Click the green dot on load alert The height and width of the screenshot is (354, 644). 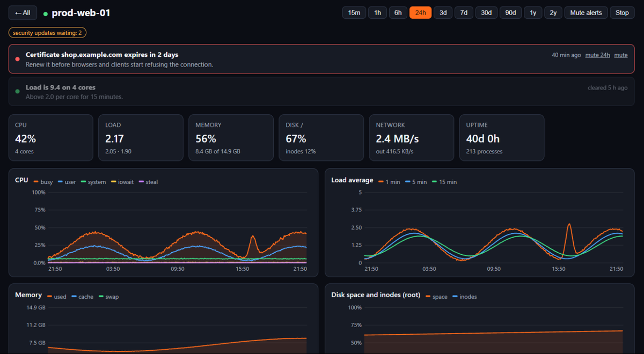(18, 92)
